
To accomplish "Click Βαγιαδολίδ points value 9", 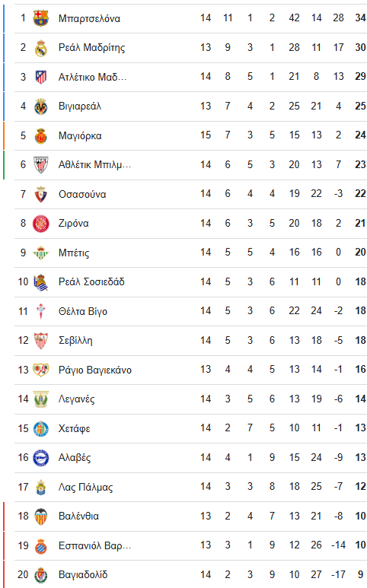I will (360, 574).
